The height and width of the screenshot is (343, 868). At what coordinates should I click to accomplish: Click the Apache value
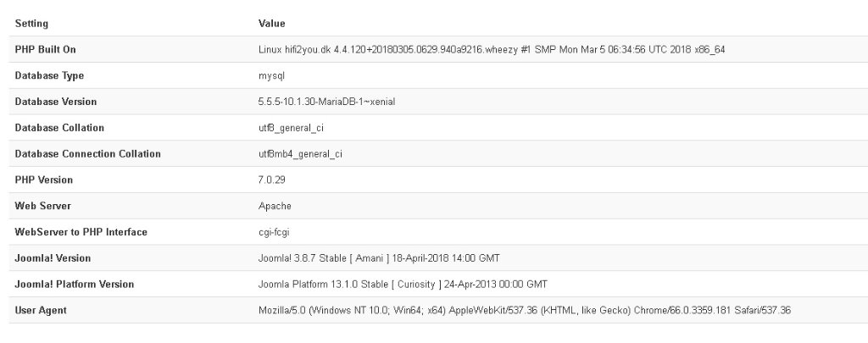click(275, 206)
